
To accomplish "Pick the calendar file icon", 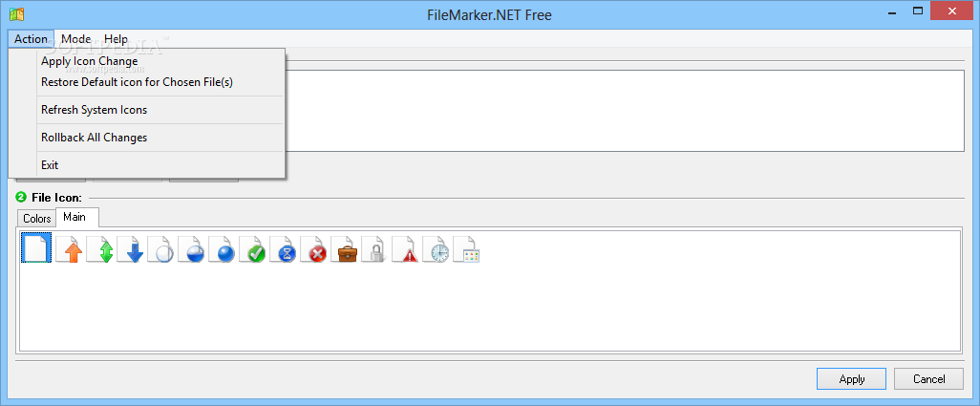I will [467, 248].
